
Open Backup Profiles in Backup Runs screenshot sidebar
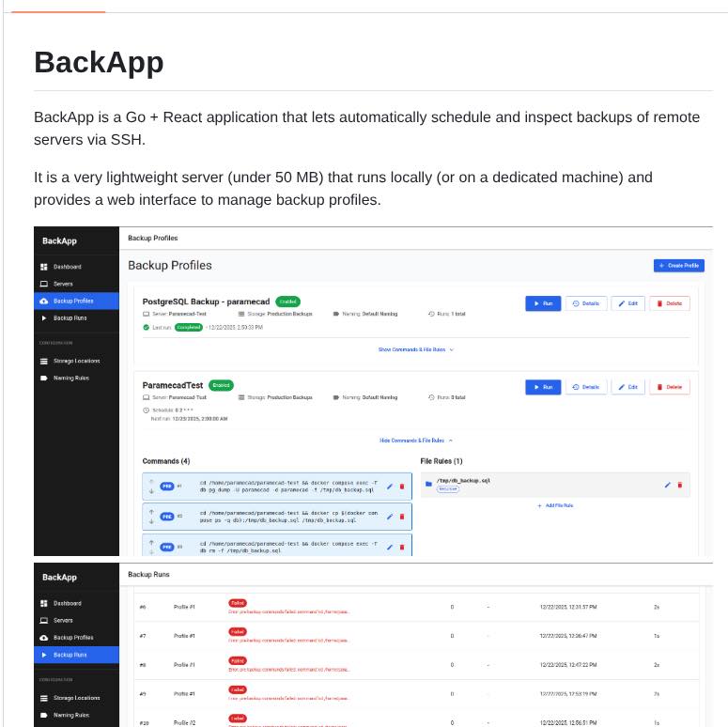point(76,638)
